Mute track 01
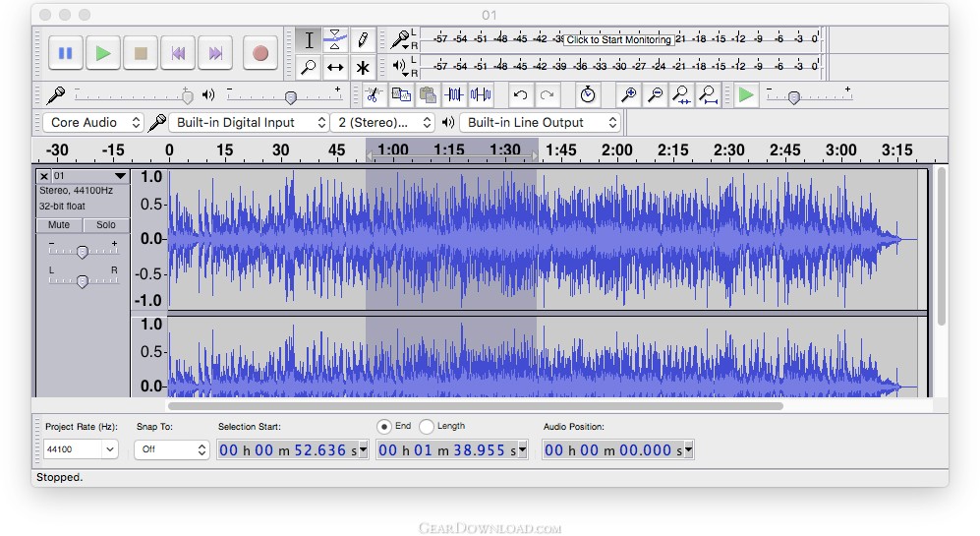980x536 pixels. [x=59, y=224]
